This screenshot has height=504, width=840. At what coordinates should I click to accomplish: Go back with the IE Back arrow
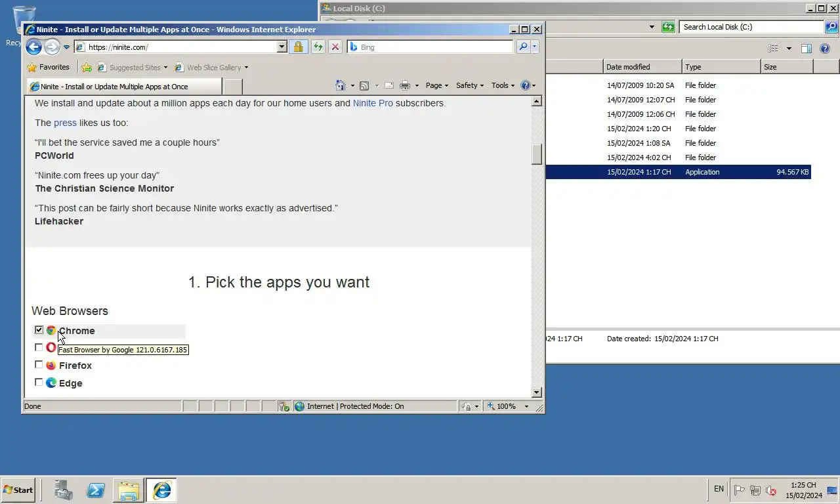click(x=33, y=47)
